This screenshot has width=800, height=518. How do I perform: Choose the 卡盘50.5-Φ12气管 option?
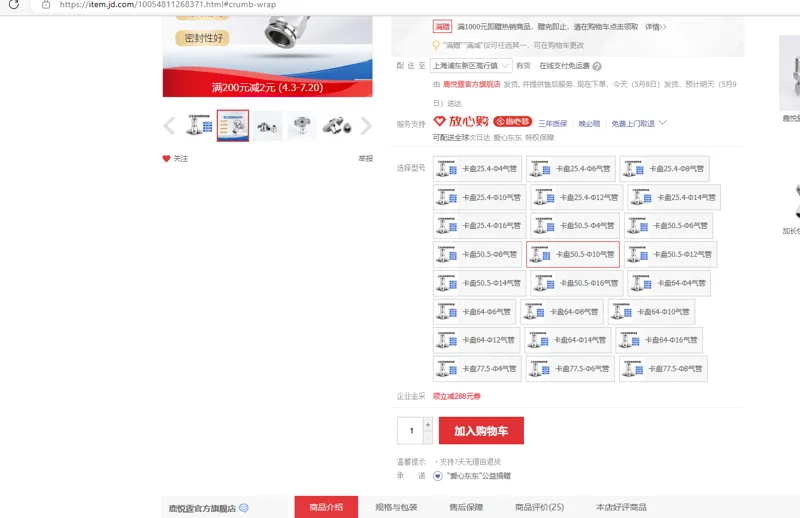tap(671, 254)
